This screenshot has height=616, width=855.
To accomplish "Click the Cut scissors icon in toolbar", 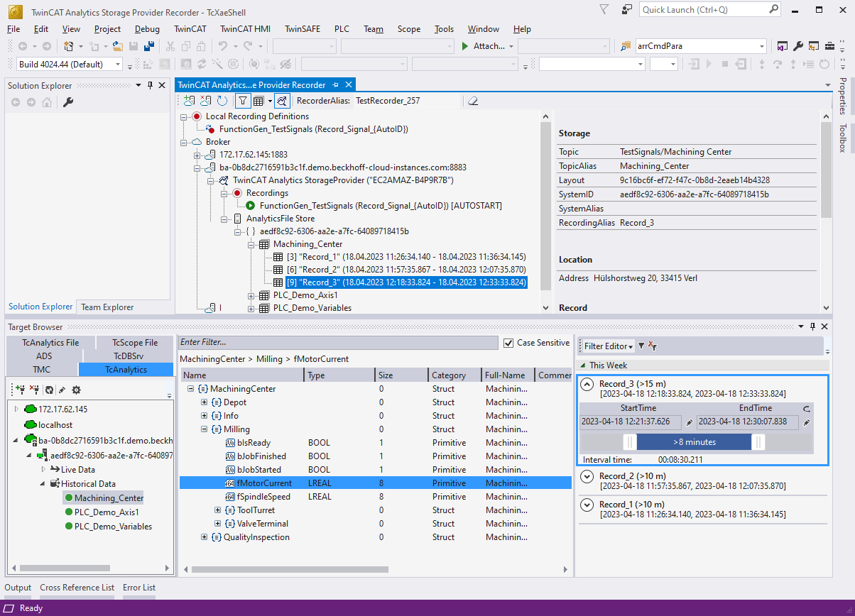I will [170, 46].
